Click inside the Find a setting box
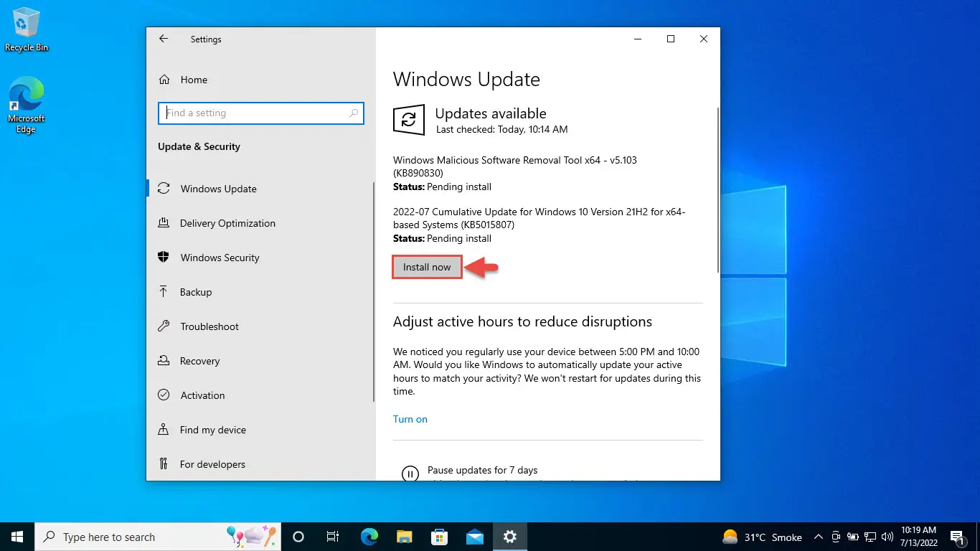 click(261, 113)
